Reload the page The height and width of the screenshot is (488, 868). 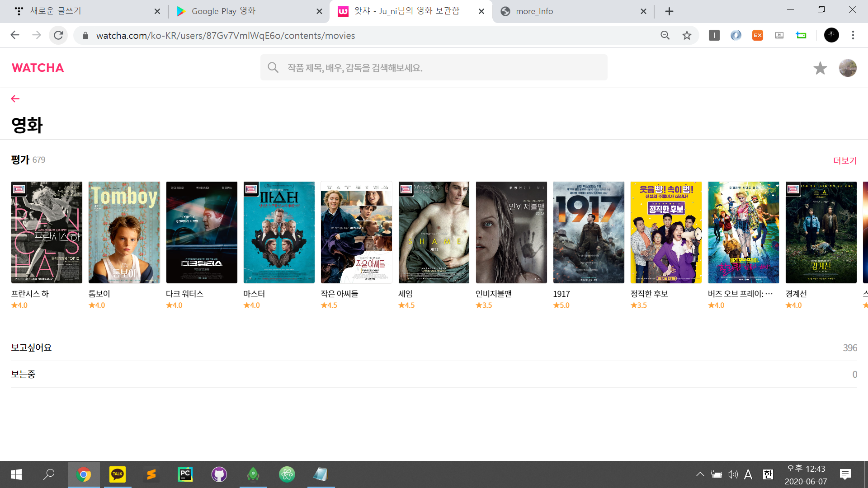58,35
